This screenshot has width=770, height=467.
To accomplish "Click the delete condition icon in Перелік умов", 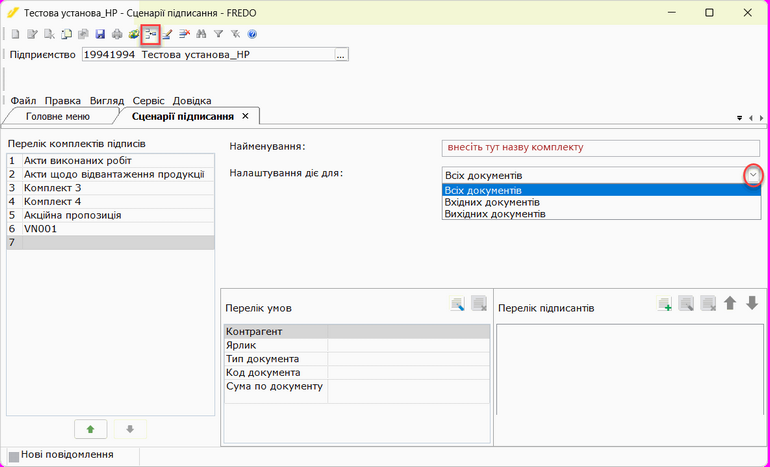I will point(479,303).
